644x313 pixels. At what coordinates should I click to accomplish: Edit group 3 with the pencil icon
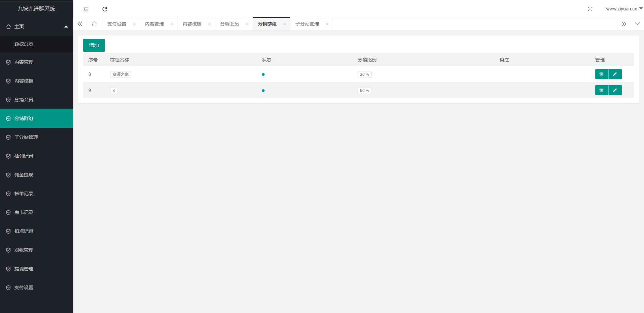(615, 90)
